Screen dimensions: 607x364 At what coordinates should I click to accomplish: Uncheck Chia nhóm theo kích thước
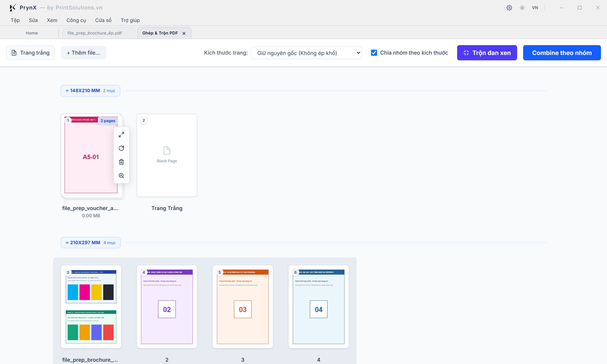(374, 53)
